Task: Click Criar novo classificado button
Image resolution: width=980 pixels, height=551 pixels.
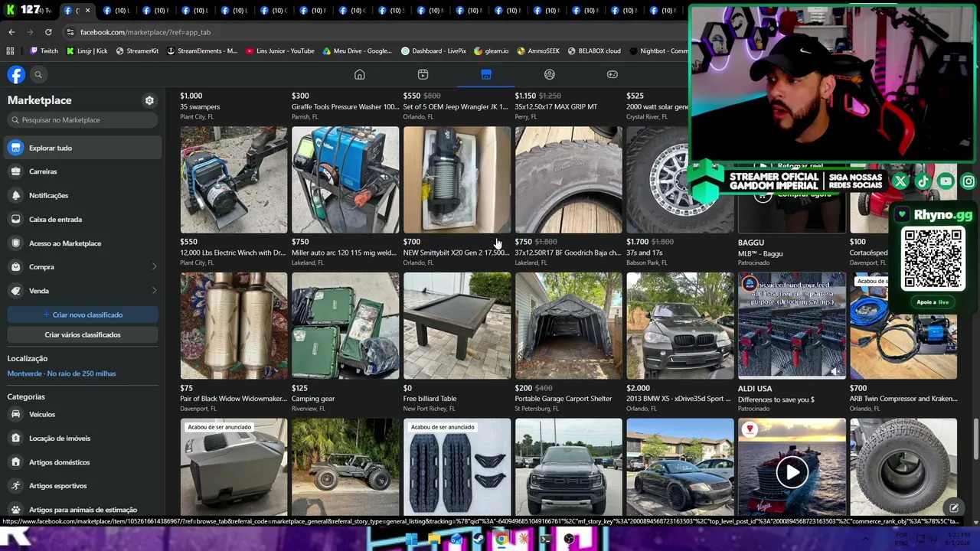Action: [83, 315]
